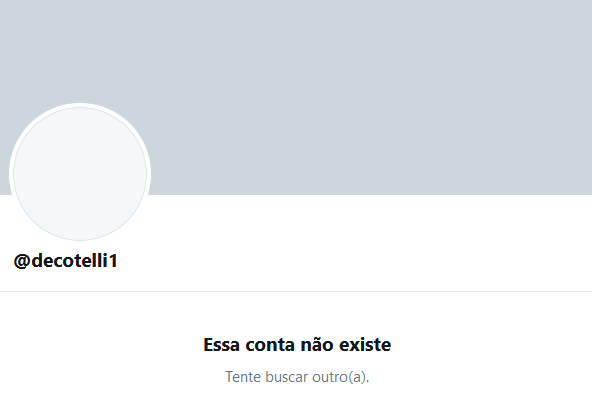The image size is (592, 411).
Task: Click the avatar portion overlapping the banner
Action: coord(80,151)
